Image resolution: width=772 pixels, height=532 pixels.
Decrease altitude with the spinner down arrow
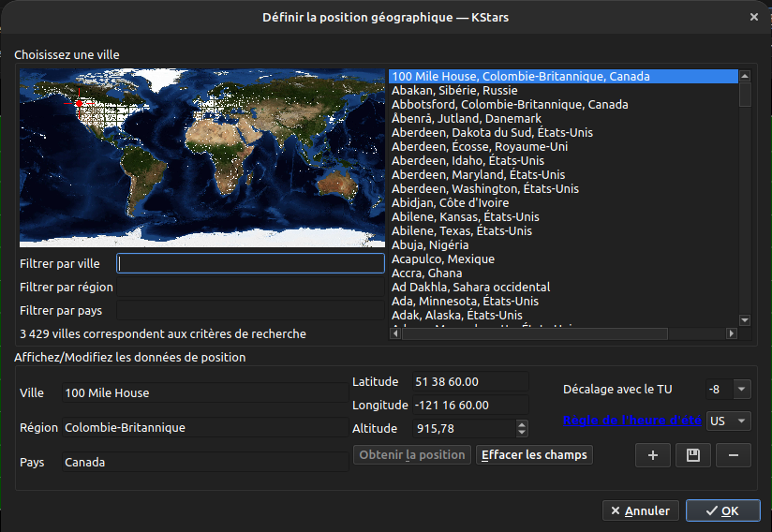point(522,433)
